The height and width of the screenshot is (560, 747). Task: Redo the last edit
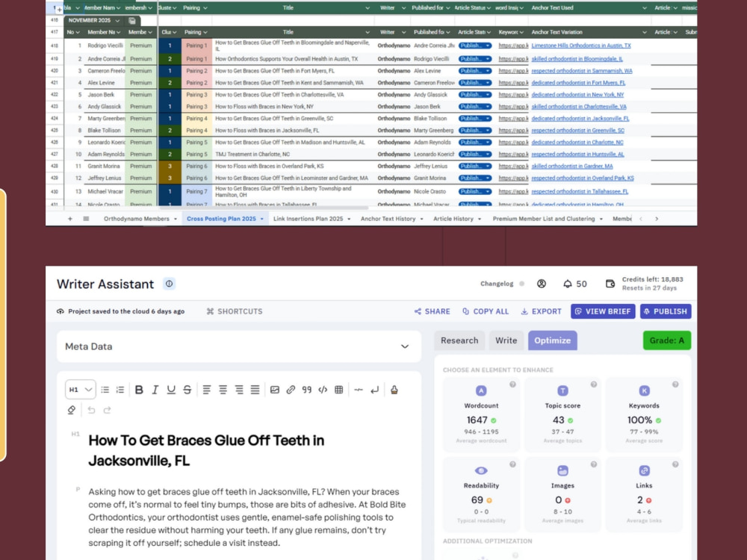(x=107, y=409)
